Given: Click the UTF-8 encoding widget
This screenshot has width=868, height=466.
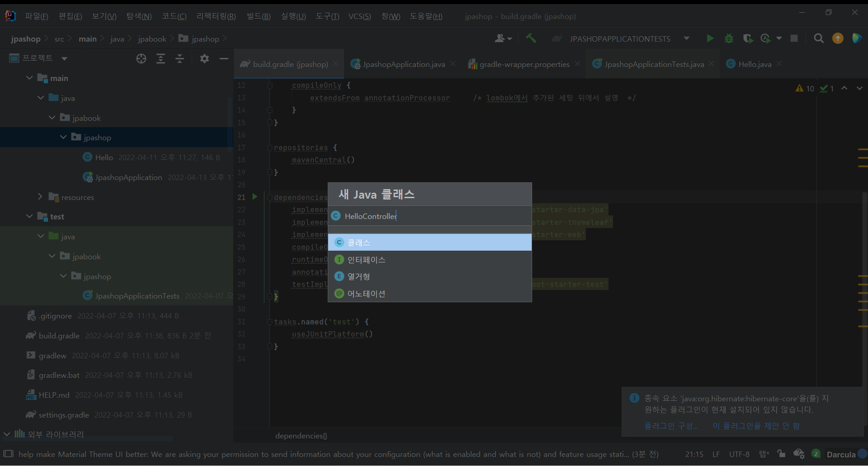Looking at the screenshot, I should [x=739, y=454].
